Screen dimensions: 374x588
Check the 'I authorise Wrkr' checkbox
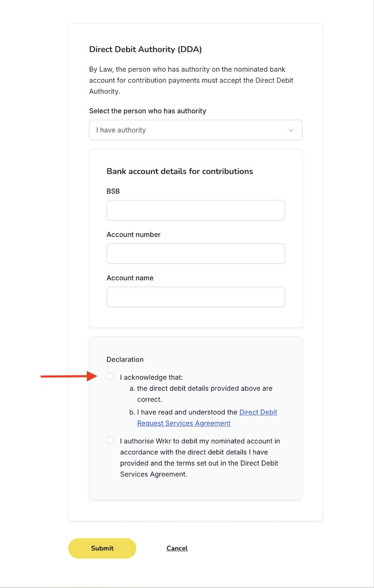pos(110,440)
